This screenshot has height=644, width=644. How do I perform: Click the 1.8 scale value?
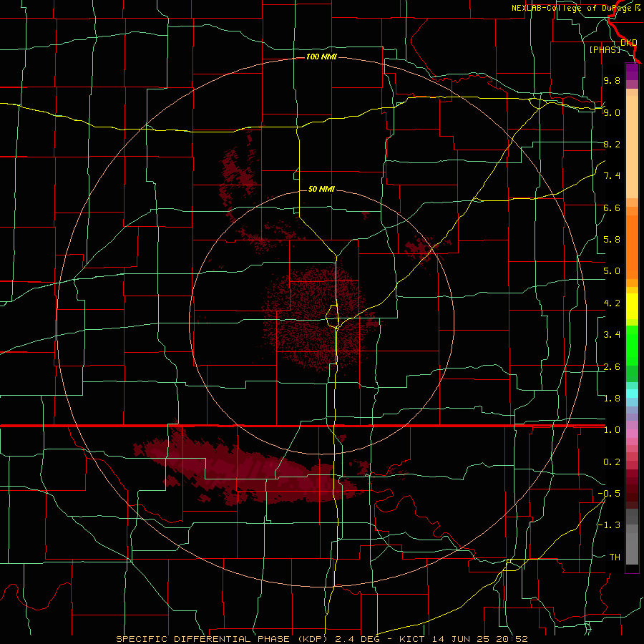tap(612, 399)
